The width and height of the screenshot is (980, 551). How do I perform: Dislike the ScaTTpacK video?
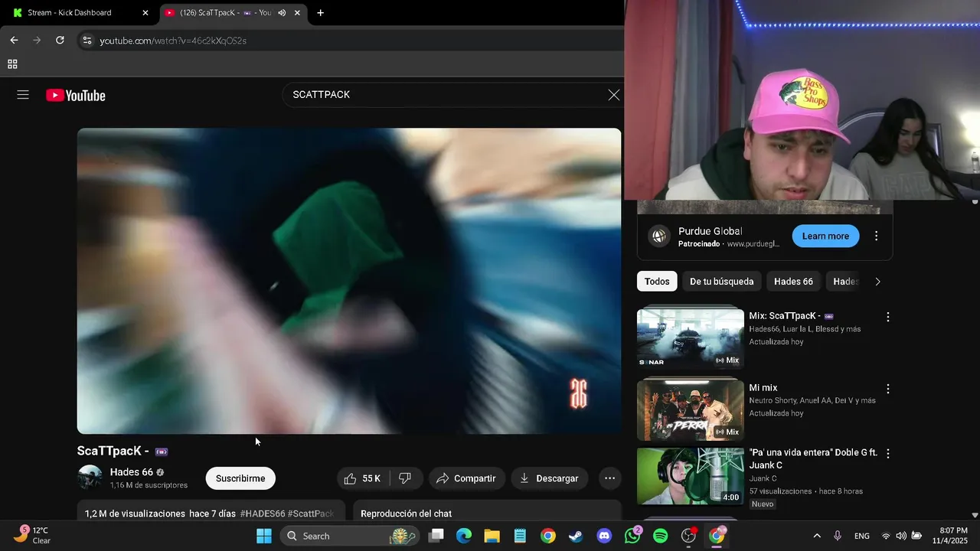406,478
